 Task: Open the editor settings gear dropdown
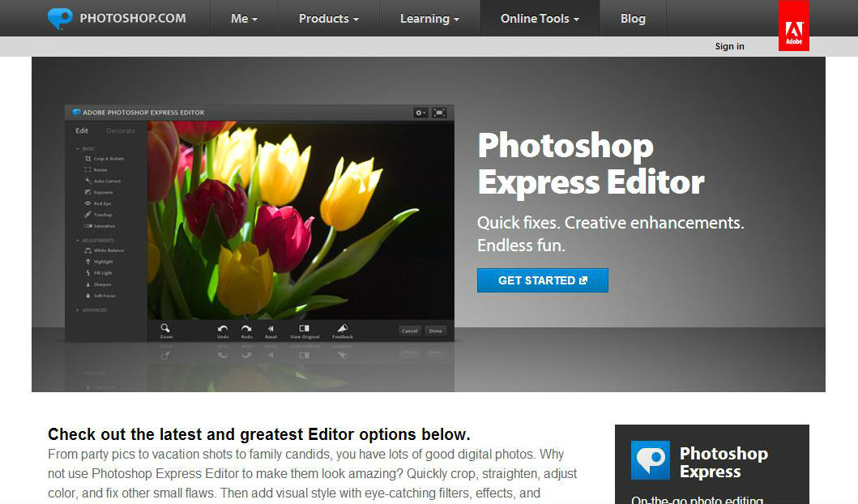(x=420, y=113)
